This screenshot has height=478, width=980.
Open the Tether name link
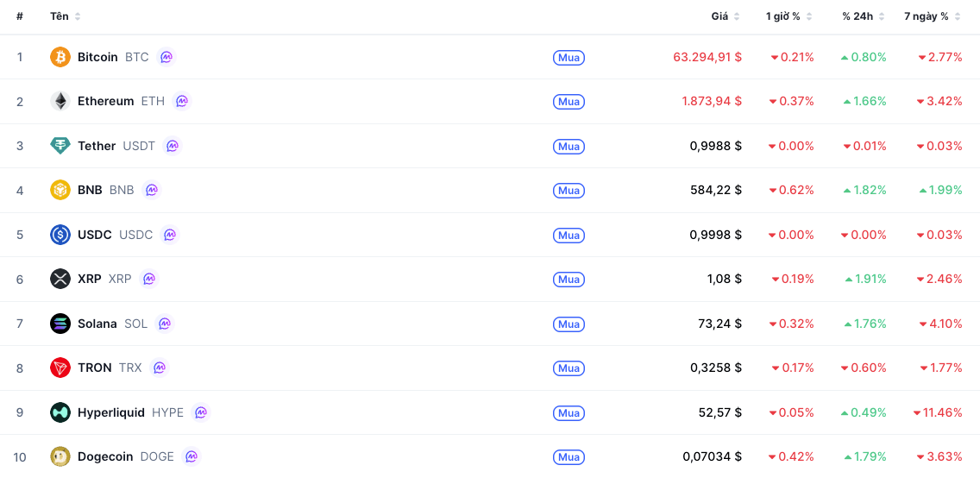(x=97, y=146)
